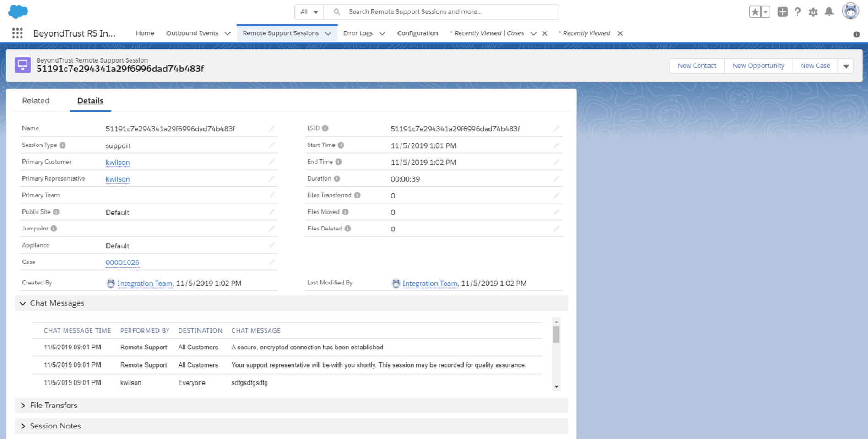
Task: Open the notifications bell
Action: [829, 12]
